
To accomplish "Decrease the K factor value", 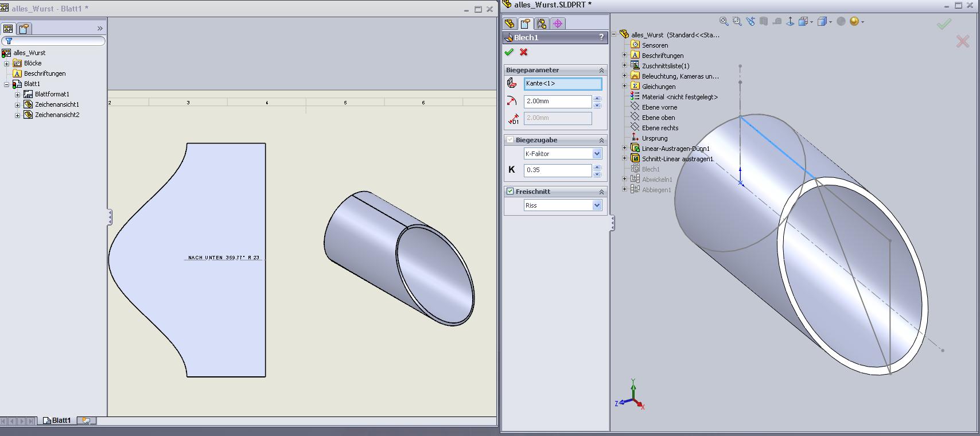I will coord(597,174).
